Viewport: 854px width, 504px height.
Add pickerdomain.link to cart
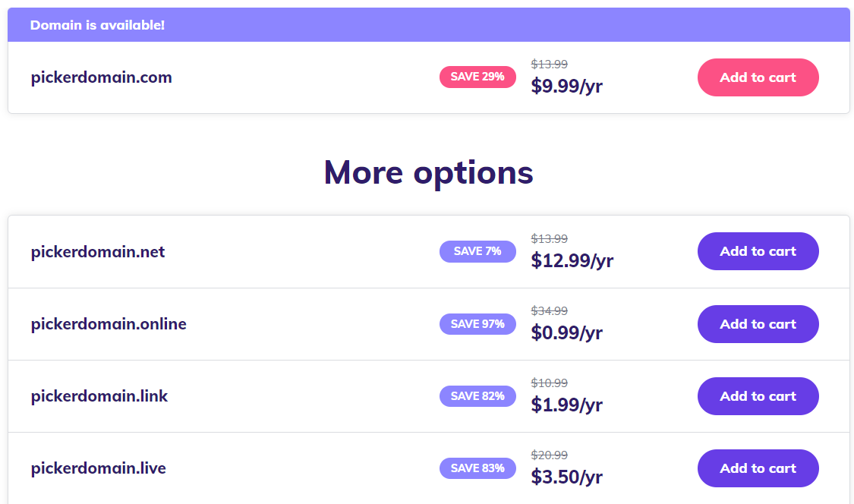pos(758,396)
